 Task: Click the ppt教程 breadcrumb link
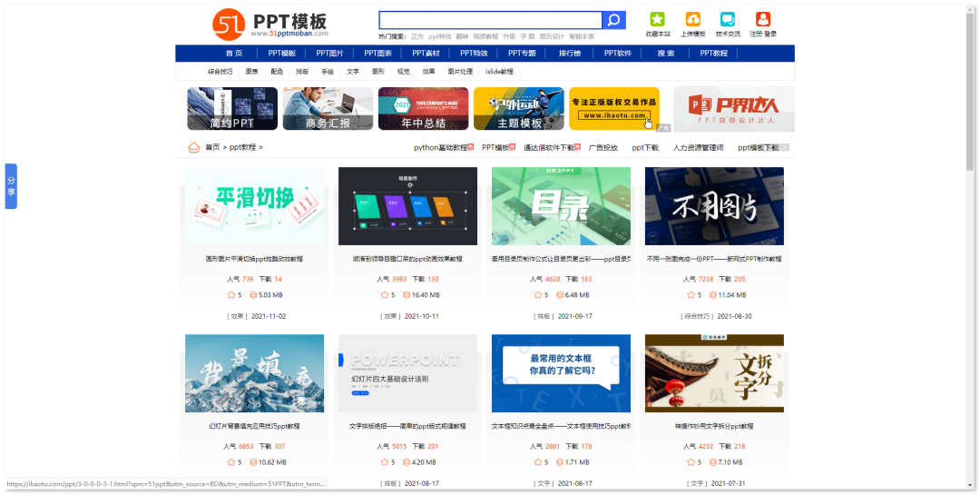pyautogui.click(x=242, y=147)
